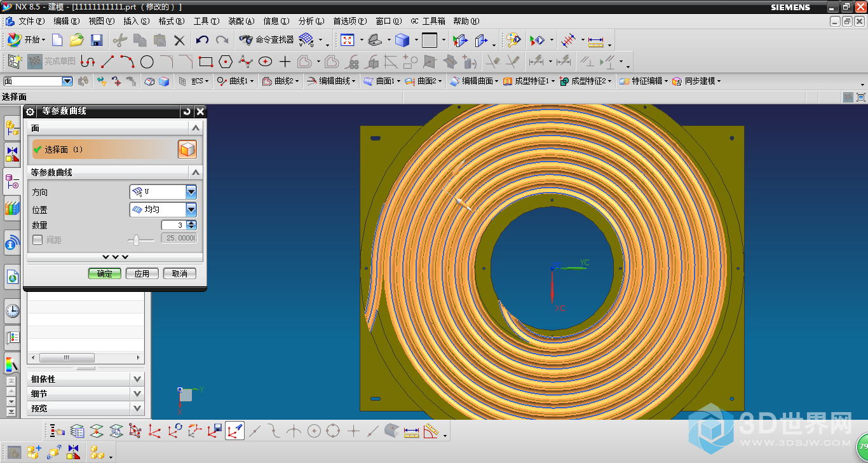
Task: Click the 数量 value field
Action: (x=174, y=225)
